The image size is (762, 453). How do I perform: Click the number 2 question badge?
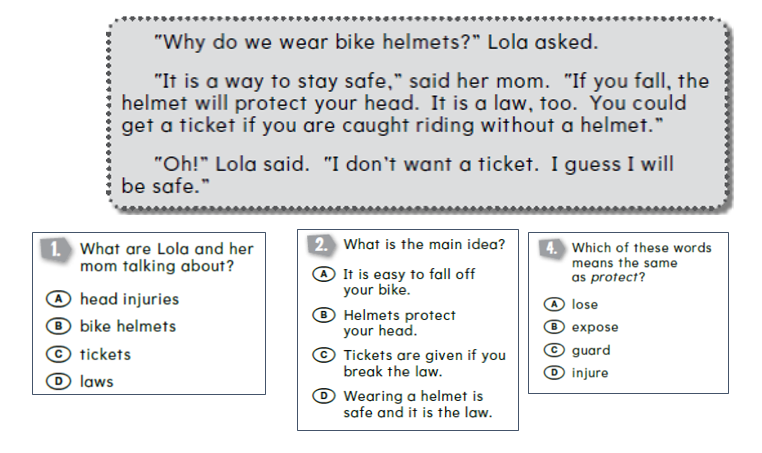point(321,245)
